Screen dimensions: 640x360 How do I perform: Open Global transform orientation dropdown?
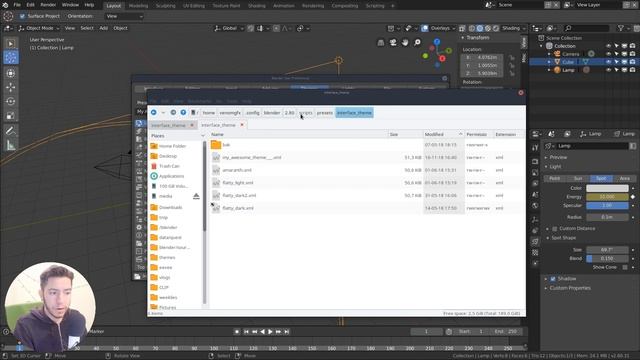coord(229,28)
